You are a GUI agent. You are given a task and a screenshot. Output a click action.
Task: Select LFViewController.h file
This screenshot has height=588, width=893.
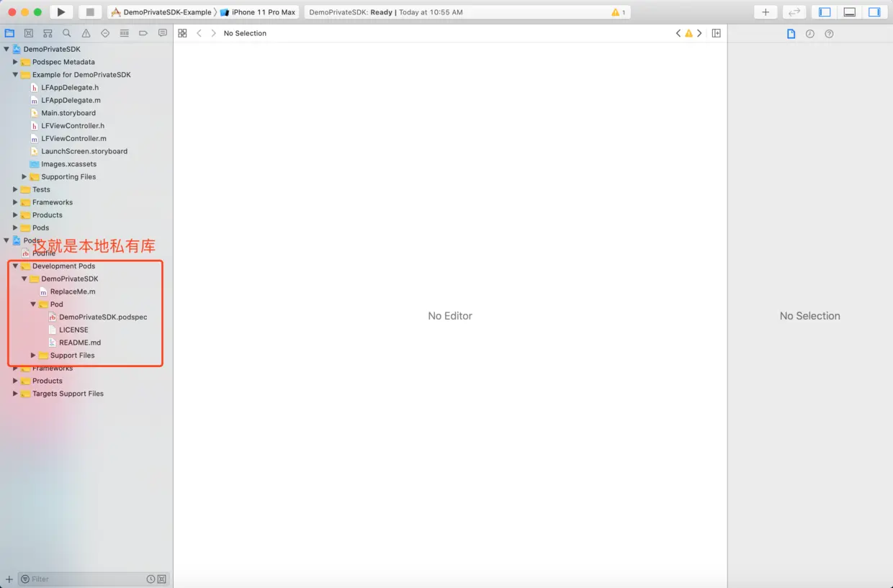73,125
